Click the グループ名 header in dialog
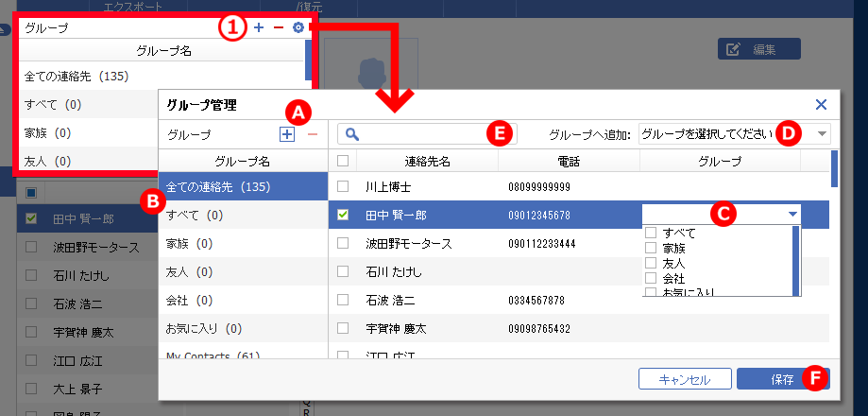The image size is (868, 416). click(243, 161)
